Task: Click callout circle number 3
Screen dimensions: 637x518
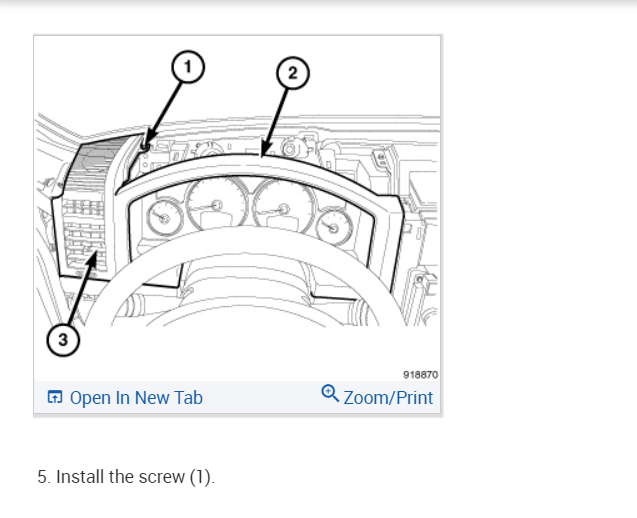Action: click(63, 340)
